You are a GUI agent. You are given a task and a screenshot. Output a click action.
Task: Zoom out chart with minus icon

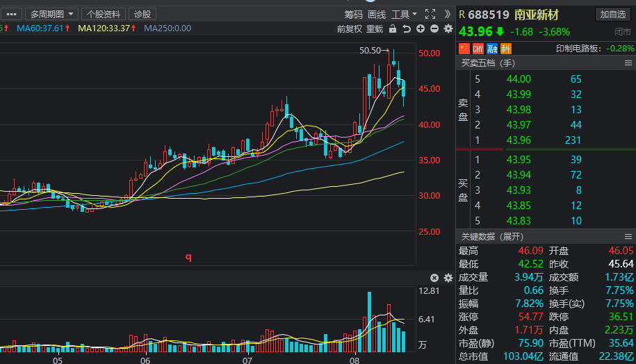coord(434,29)
